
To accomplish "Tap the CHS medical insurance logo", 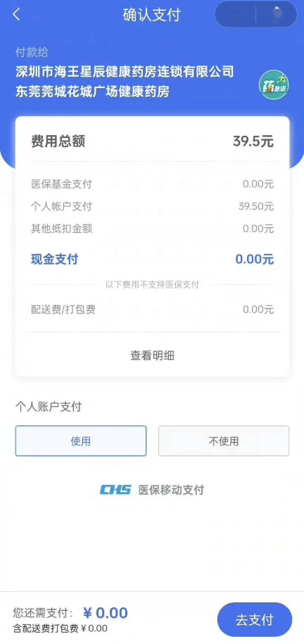I will click(115, 490).
